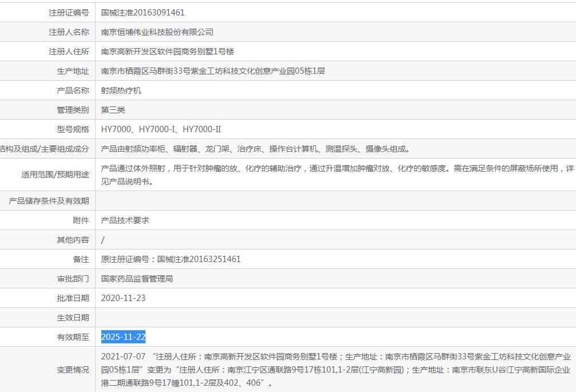The width and height of the screenshot is (576, 392).
Task: Click the 附件 row label
Action: pos(81,220)
